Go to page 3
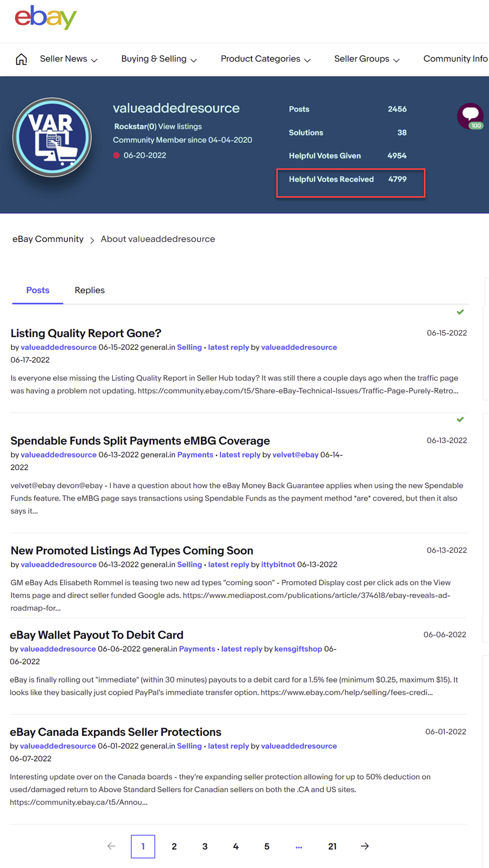Image resolution: width=489 pixels, height=868 pixels. (205, 846)
